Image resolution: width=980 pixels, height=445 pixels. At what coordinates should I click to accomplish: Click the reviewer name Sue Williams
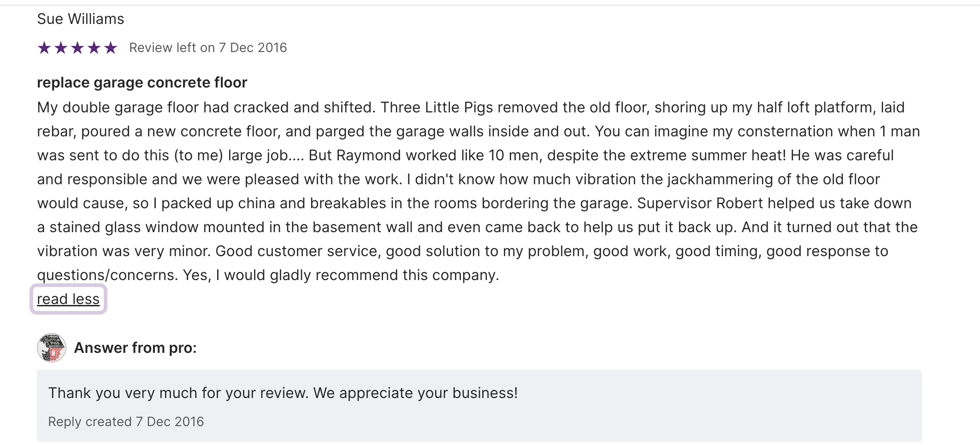(x=81, y=19)
